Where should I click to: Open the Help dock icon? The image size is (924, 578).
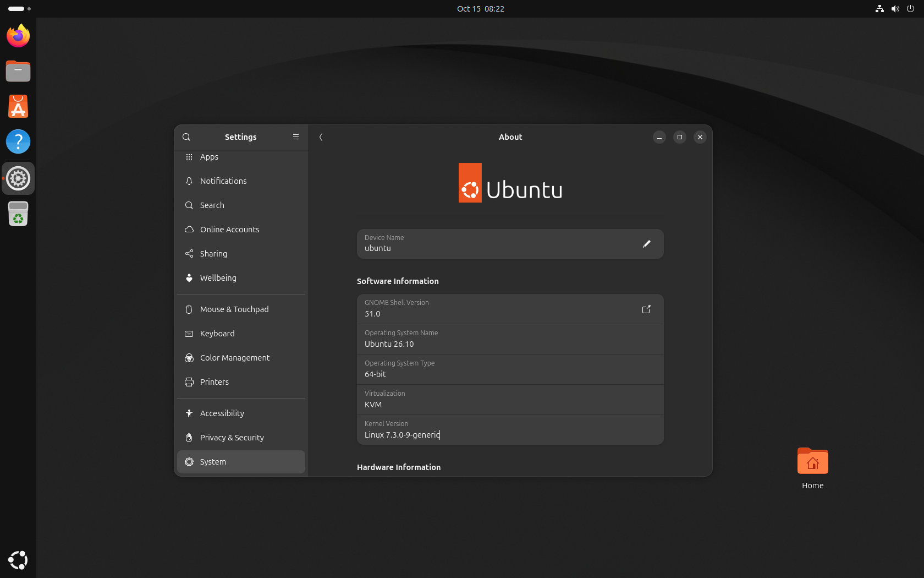pyautogui.click(x=18, y=141)
